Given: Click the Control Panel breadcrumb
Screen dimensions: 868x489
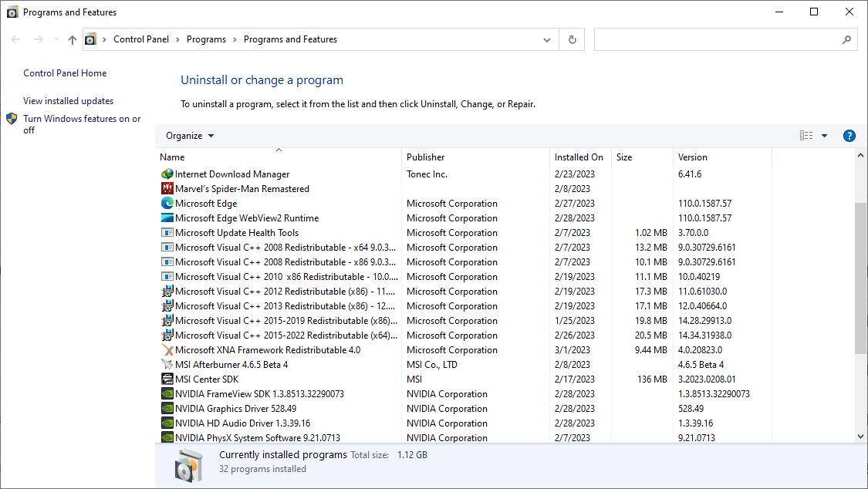Looking at the screenshot, I should pos(141,39).
